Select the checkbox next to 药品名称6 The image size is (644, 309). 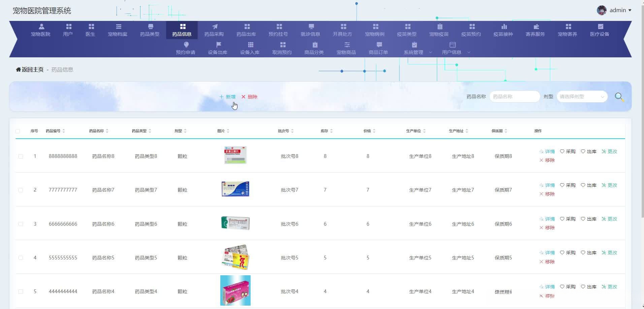click(x=21, y=224)
